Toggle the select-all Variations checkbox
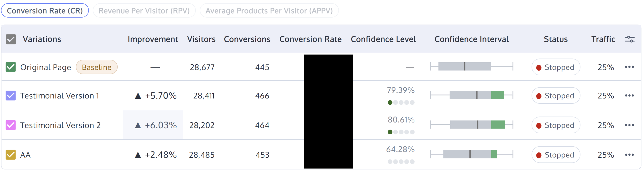 [11, 39]
